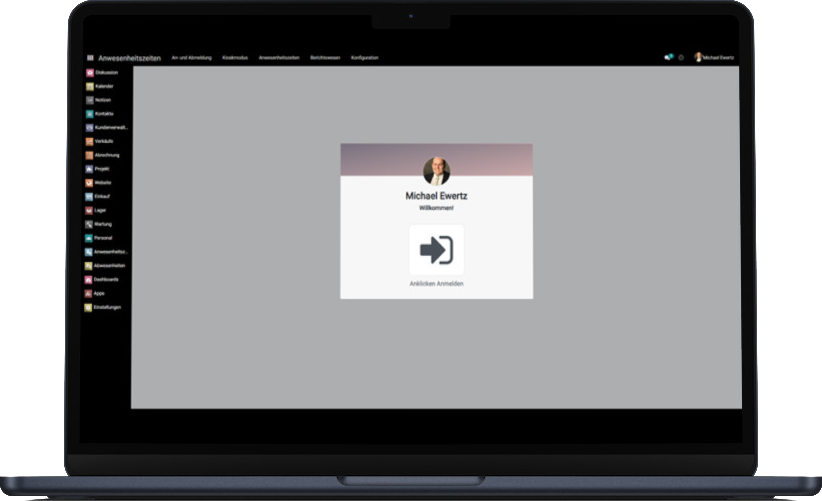Viewport: 822px width, 501px height.
Task: Expand the Berichtswesen menu
Action: tap(326, 58)
